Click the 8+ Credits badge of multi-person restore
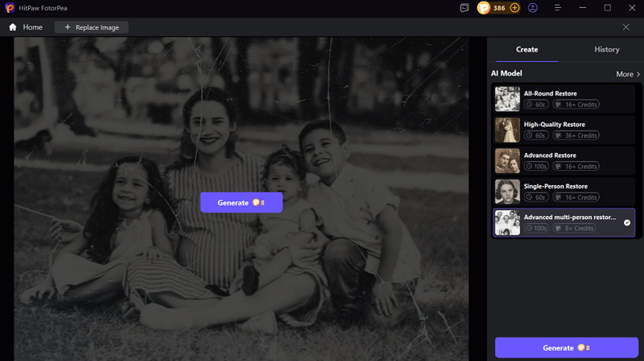This screenshot has height=361, width=644. (575, 228)
